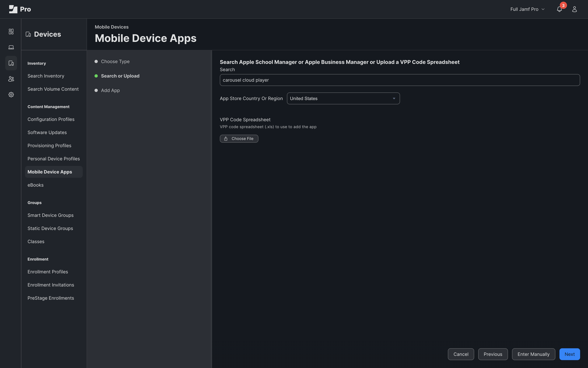Open the user account icon
This screenshot has height=368, width=588.
coord(574,9)
